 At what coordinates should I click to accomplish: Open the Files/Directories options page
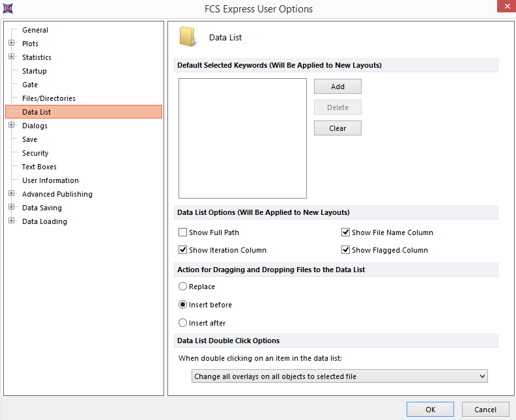[49, 98]
